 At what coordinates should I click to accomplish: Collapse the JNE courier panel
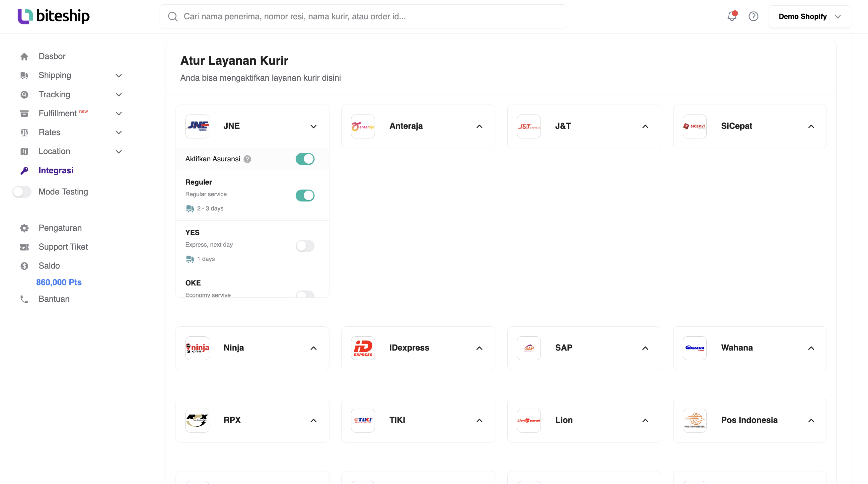pos(314,126)
